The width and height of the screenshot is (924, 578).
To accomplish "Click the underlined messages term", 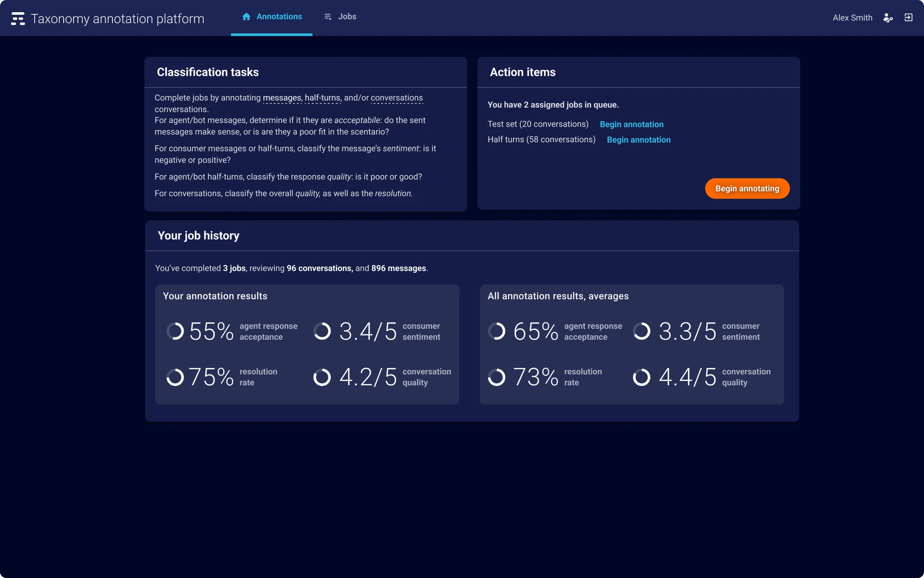I will 282,98.
